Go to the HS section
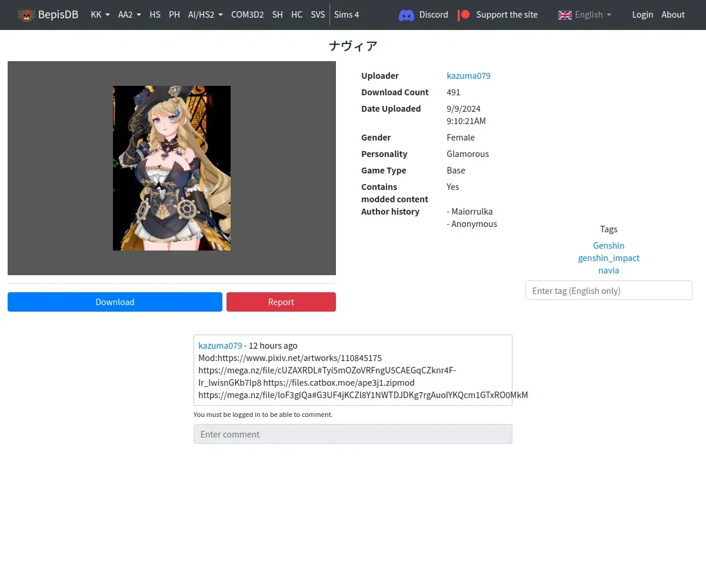 [x=155, y=15]
